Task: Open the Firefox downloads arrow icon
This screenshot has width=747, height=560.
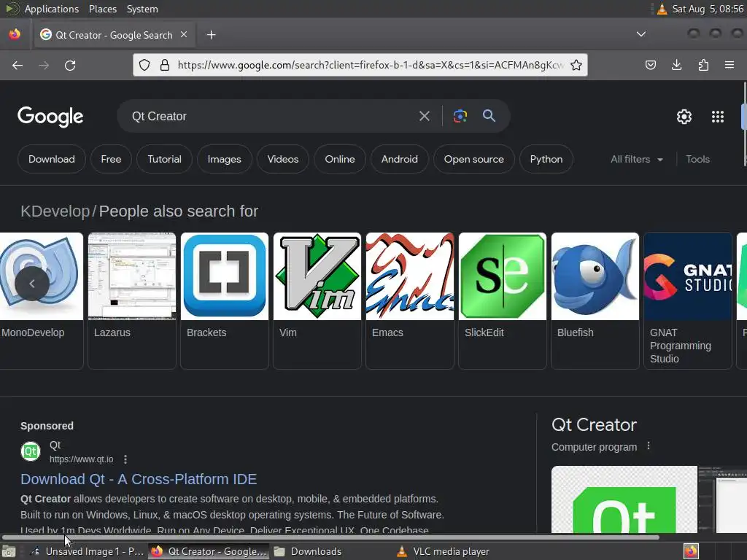Action: click(676, 65)
